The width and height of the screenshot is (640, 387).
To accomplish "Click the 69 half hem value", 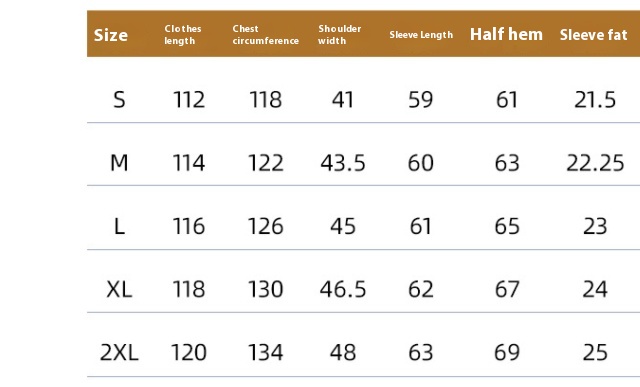I will click(x=507, y=352).
